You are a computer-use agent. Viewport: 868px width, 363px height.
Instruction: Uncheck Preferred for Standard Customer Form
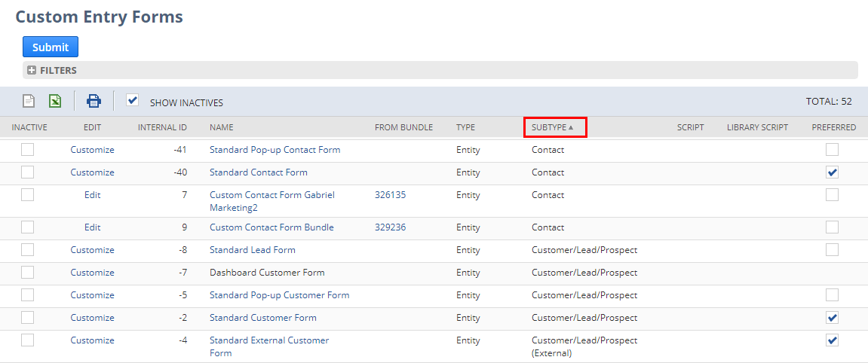[x=832, y=318]
